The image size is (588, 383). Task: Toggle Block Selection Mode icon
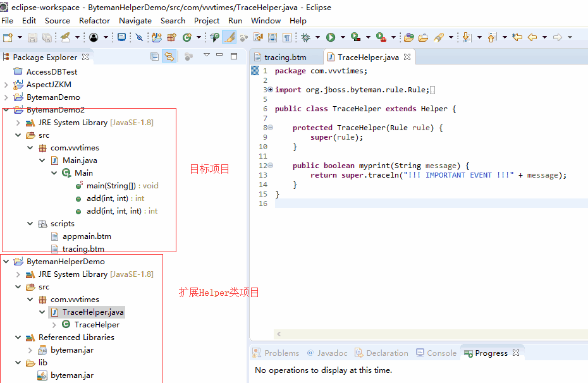point(273,37)
